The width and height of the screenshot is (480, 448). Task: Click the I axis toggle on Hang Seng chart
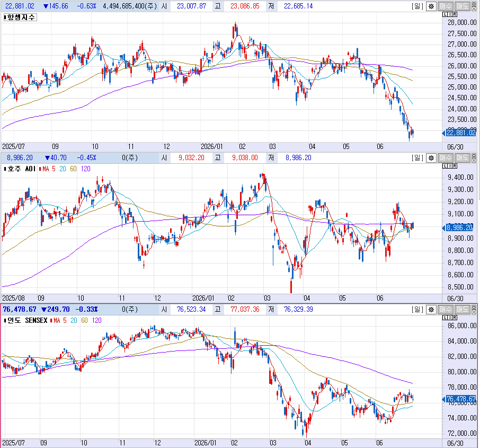click(450, 14)
